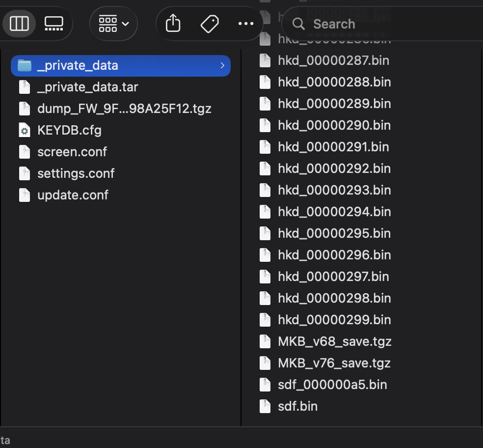Click the hkd_00000295.bin file icon
This screenshot has height=448, width=483.
point(265,233)
